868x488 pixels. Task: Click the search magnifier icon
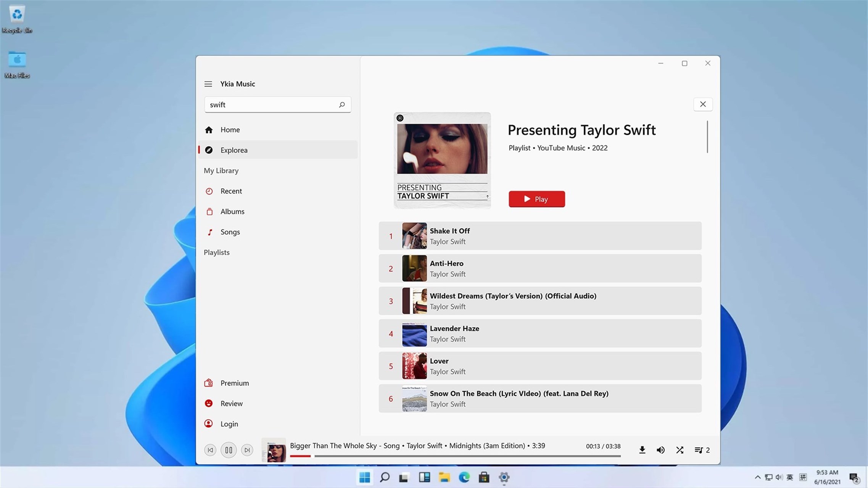pos(342,104)
